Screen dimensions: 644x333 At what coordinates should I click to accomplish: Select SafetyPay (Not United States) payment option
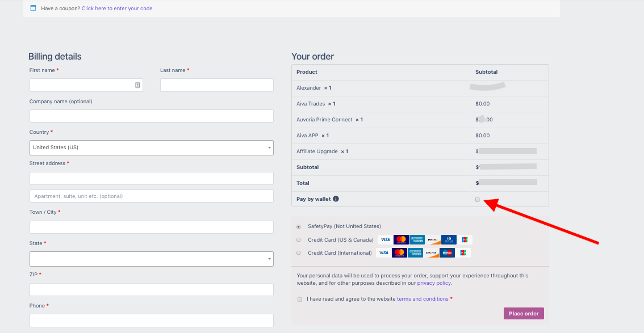299,226
